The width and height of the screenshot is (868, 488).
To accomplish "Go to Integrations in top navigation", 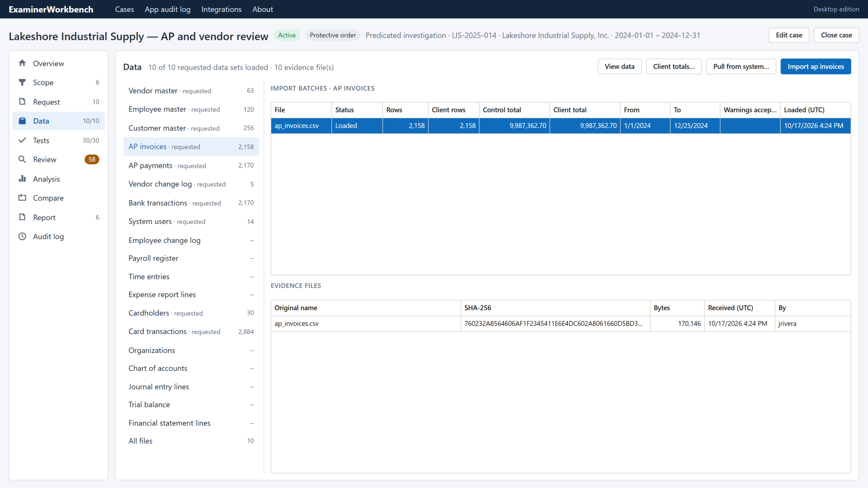I will [221, 9].
